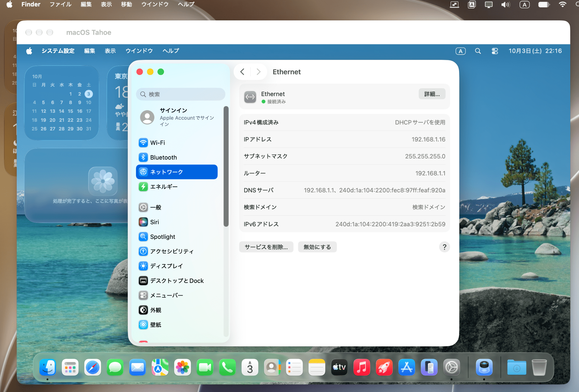This screenshot has width=579, height=392.
Task: Open Wi-Fi settings in sidebar
Action: (x=177, y=143)
